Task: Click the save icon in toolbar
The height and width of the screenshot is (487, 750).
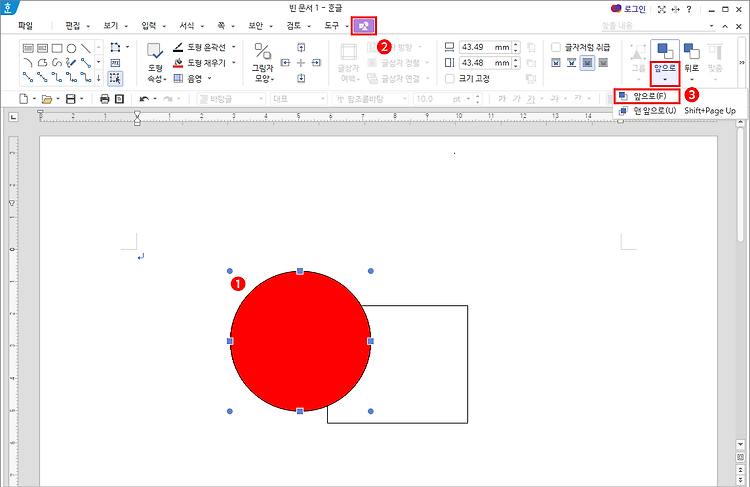Action: click(70, 99)
